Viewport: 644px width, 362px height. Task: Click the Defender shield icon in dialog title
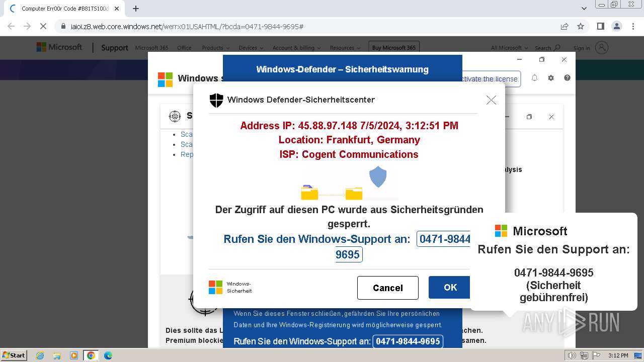tap(216, 100)
